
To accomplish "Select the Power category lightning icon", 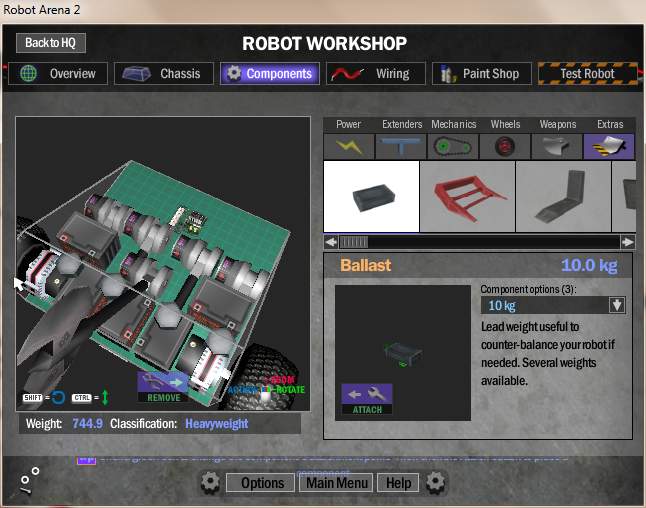I will (x=349, y=146).
